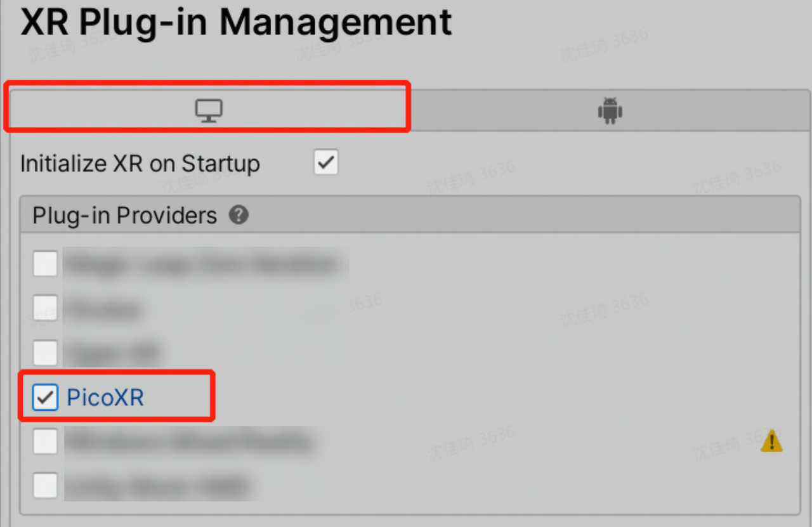Check the second blurred provider checkbox
The height and width of the screenshot is (527, 812).
(45, 308)
